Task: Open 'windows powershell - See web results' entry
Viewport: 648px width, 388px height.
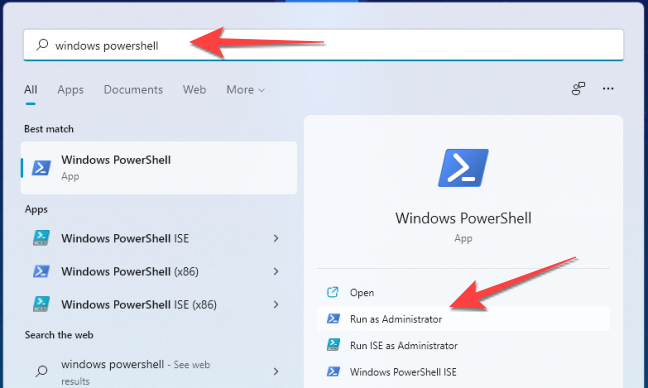Action: (x=159, y=371)
